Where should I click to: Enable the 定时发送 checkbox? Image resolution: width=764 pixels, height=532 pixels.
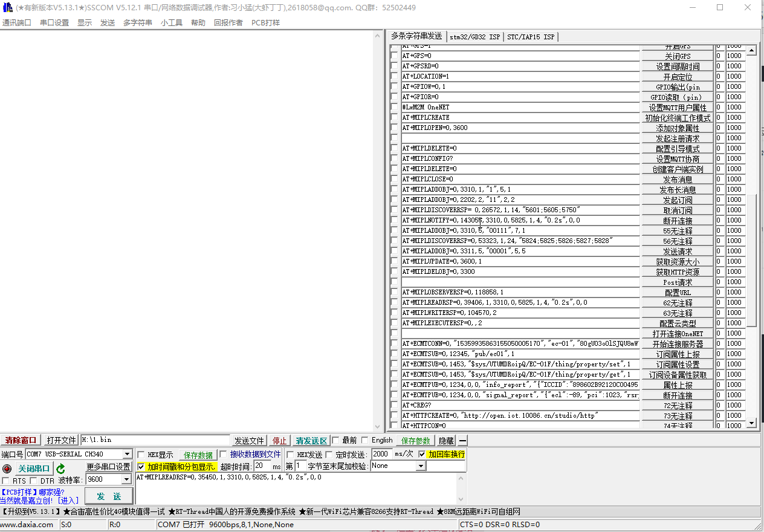coord(329,455)
